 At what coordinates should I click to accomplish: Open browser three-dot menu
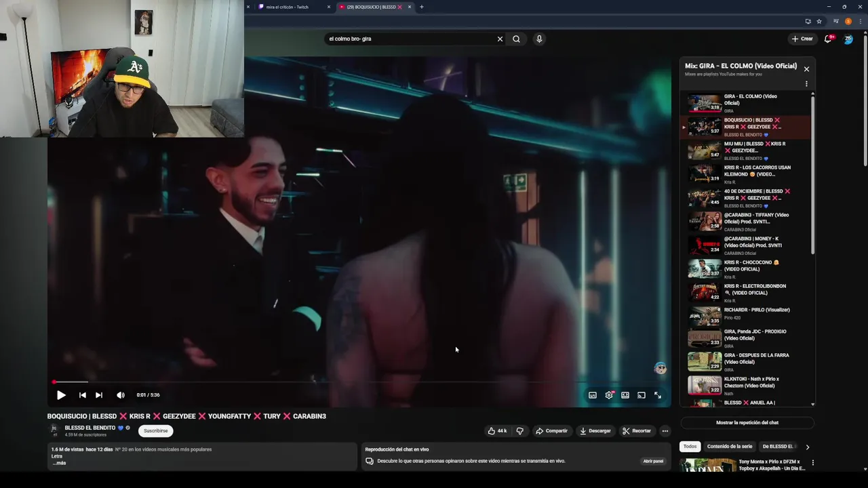[x=859, y=21]
